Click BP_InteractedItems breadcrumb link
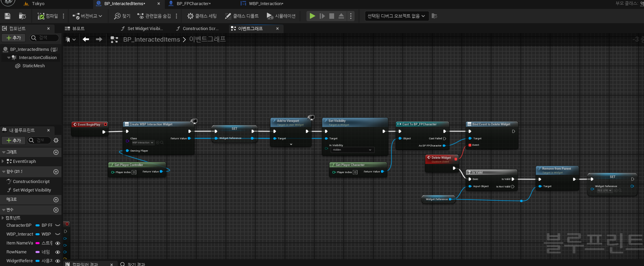The image size is (644, 266). [152, 40]
